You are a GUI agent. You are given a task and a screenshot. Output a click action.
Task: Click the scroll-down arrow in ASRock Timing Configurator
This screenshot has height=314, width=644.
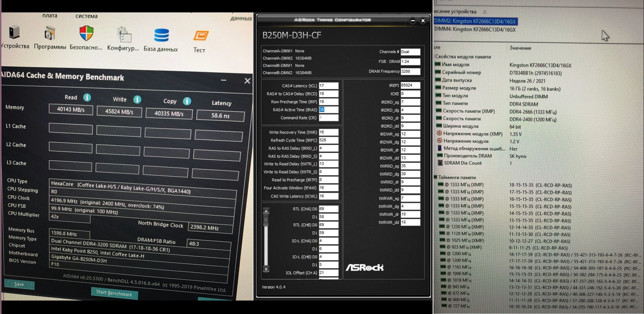pos(266,269)
